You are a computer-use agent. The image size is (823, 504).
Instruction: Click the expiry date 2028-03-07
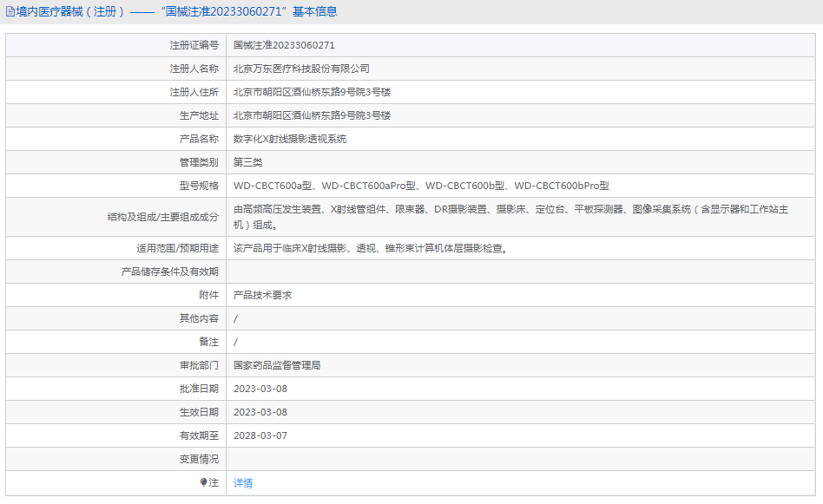pyautogui.click(x=260, y=435)
